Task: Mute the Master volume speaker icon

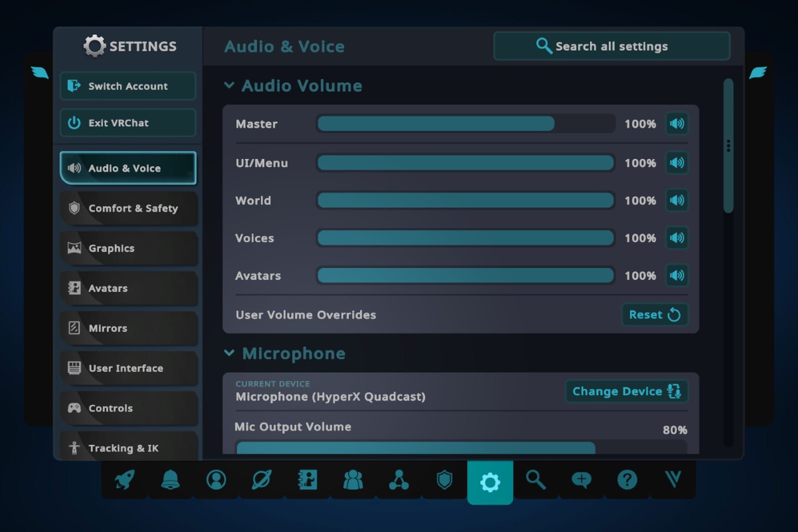Action: 677,123
